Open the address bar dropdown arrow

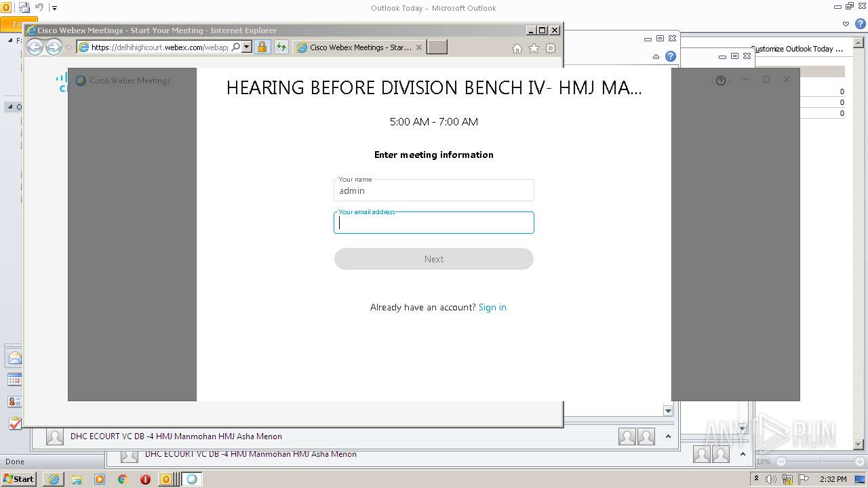click(247, 47)
